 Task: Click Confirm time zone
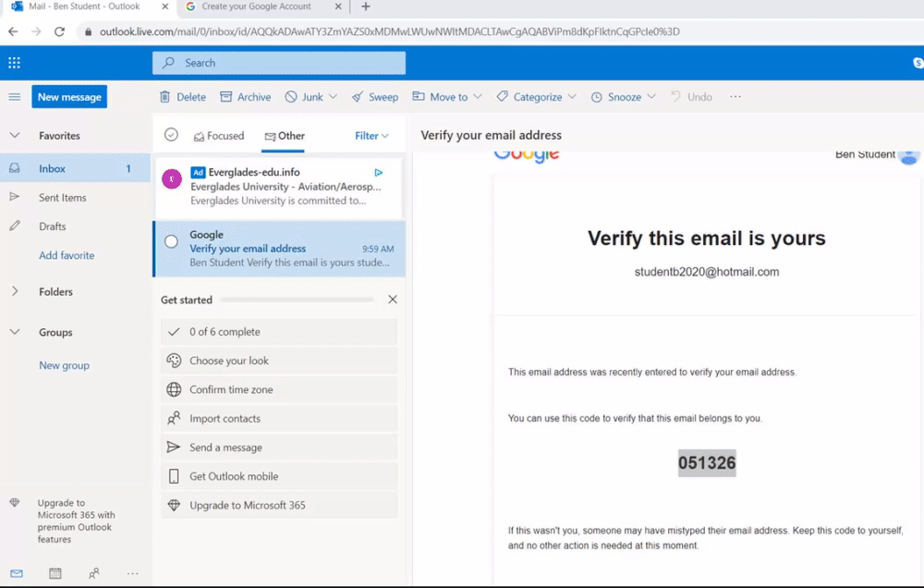(x=279, y=389)
